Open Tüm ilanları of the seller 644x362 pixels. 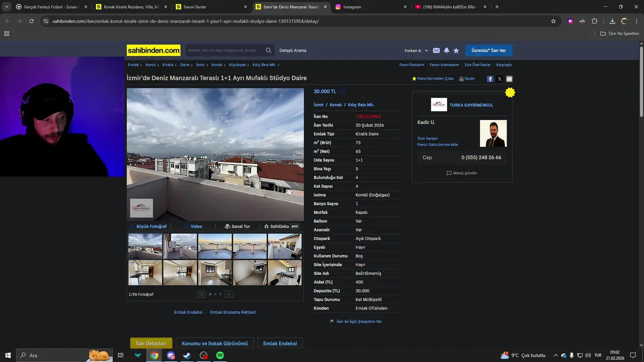(428, 138)
